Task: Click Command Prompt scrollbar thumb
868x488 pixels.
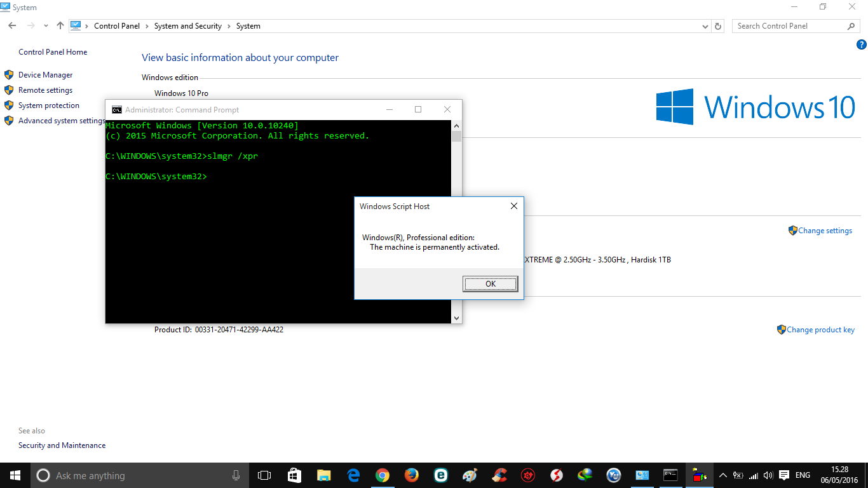Action: [456, 136]
